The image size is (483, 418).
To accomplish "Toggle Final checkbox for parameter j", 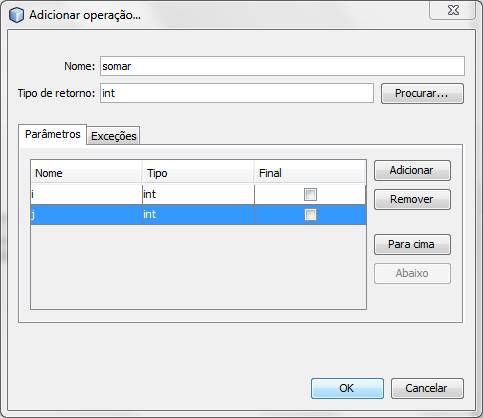I will pos(310,215).
